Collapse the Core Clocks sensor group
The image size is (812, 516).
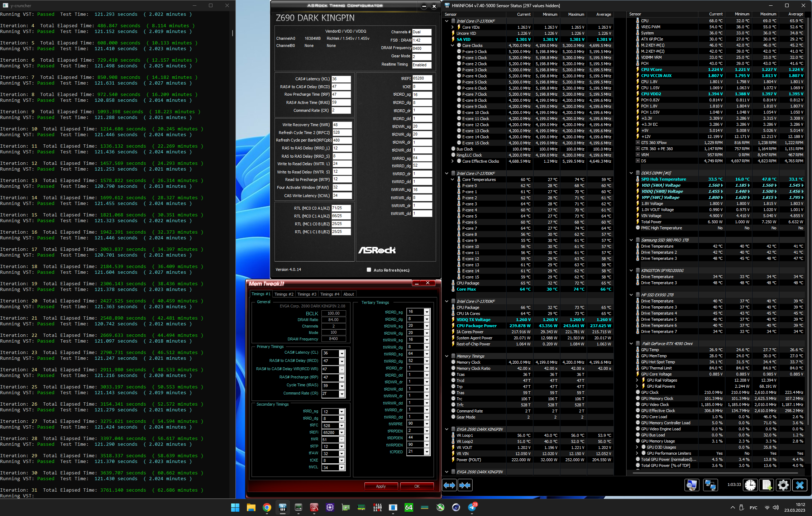point(452,46)
